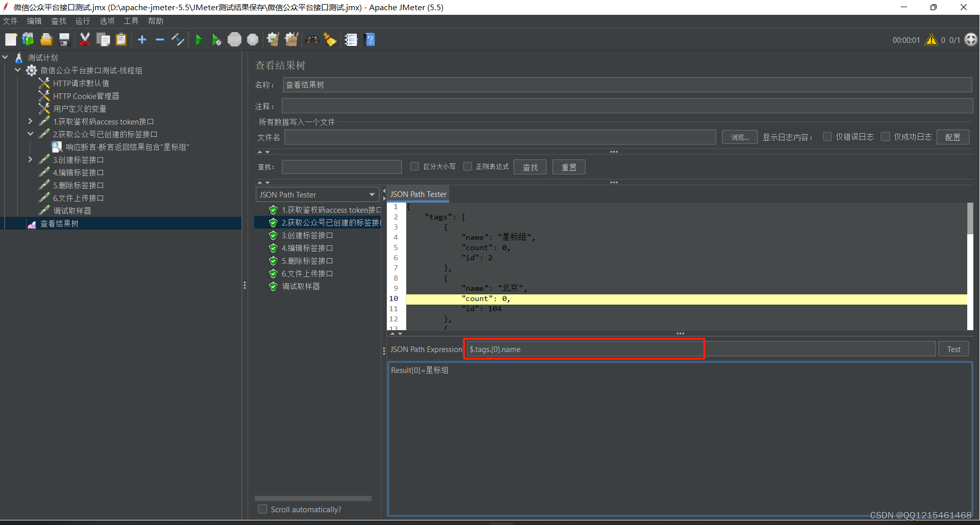The image size is (980, 525).
Task: Select result 5.删除标签接口 in results list
Action: 307,261
